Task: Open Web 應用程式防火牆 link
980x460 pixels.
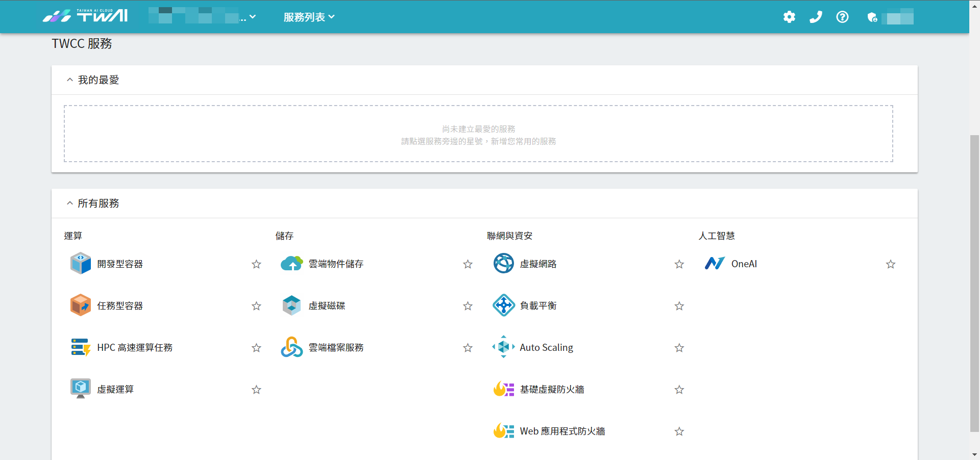Action: 562,431
